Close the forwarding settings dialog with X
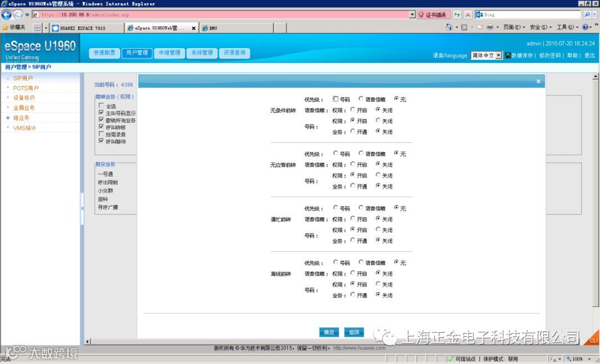 (x=538, y=82)
